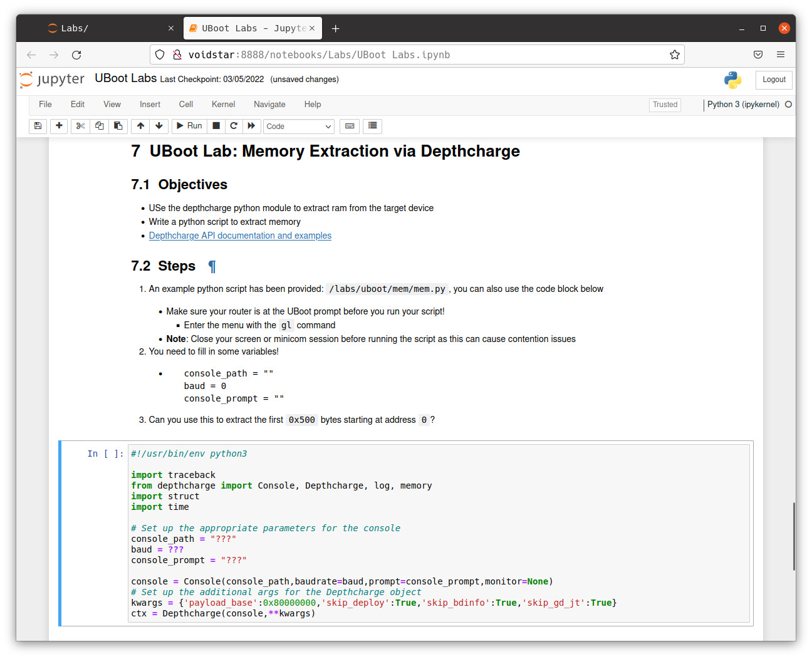This screenshot has width=812, height=659.
Task: Expand the Navigate menu
Action: 269,105
